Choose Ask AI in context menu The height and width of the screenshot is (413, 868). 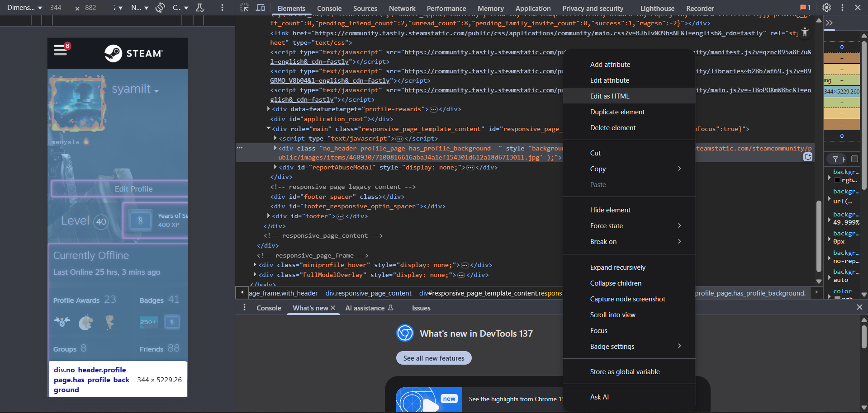[x=629, y=397]
